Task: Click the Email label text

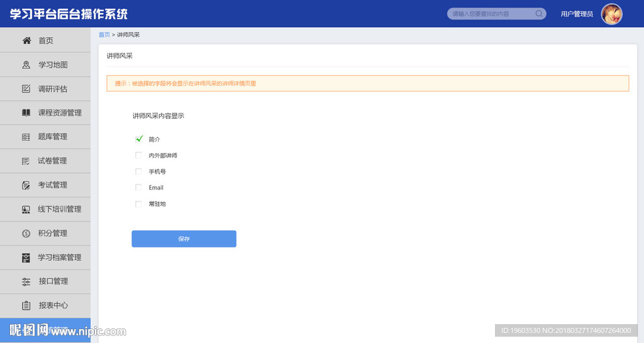Action: coord(156,188)
